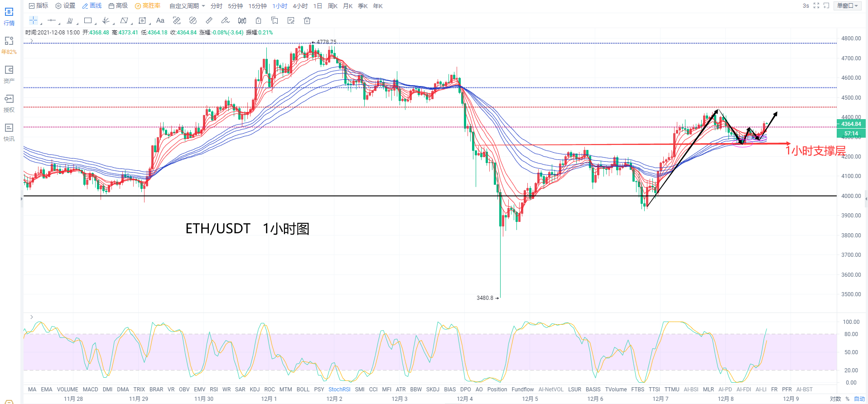Select the Position indicator

click(x=497, y=390)
